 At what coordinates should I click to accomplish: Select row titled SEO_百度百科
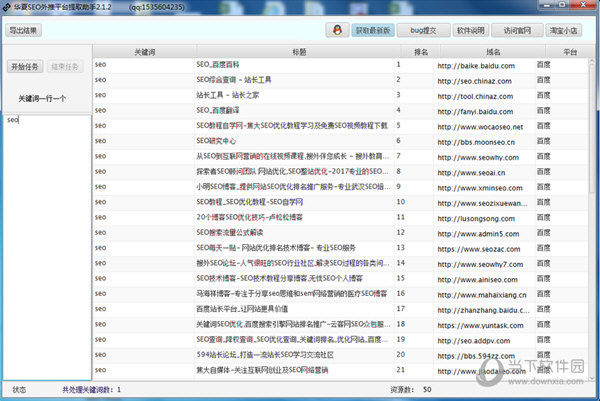(341, 65)
